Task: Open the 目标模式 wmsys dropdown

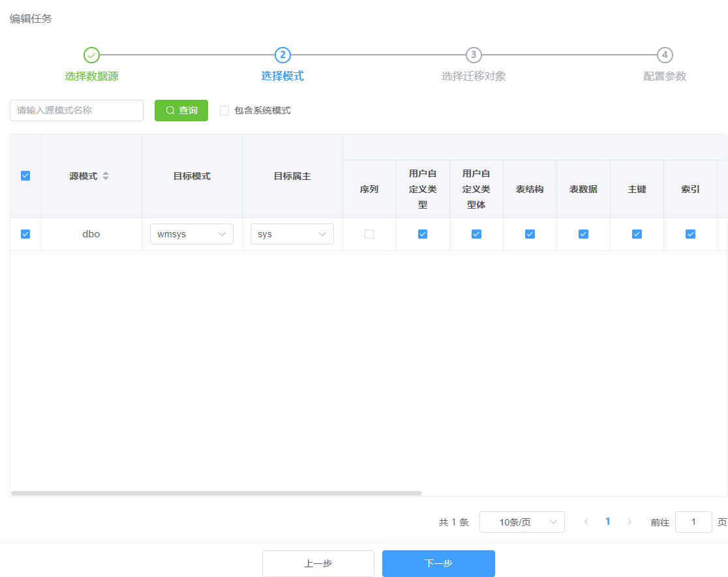Action: tap(192, 234)
